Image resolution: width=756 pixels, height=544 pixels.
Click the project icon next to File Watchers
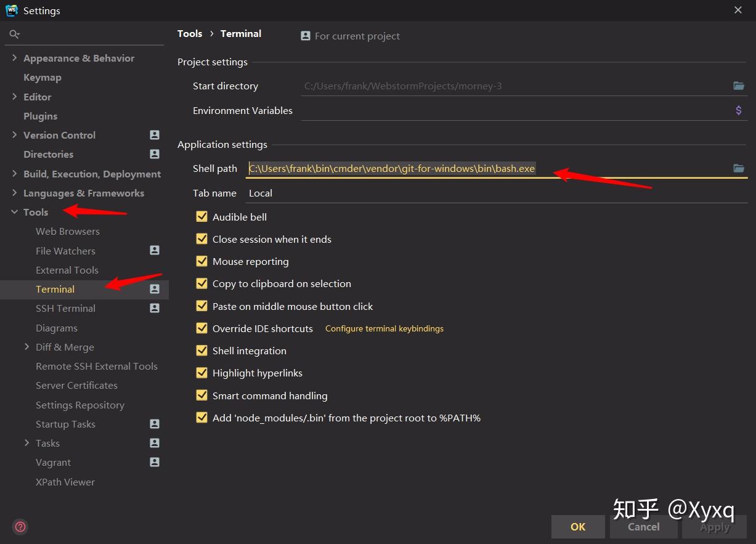coord(154,251)
